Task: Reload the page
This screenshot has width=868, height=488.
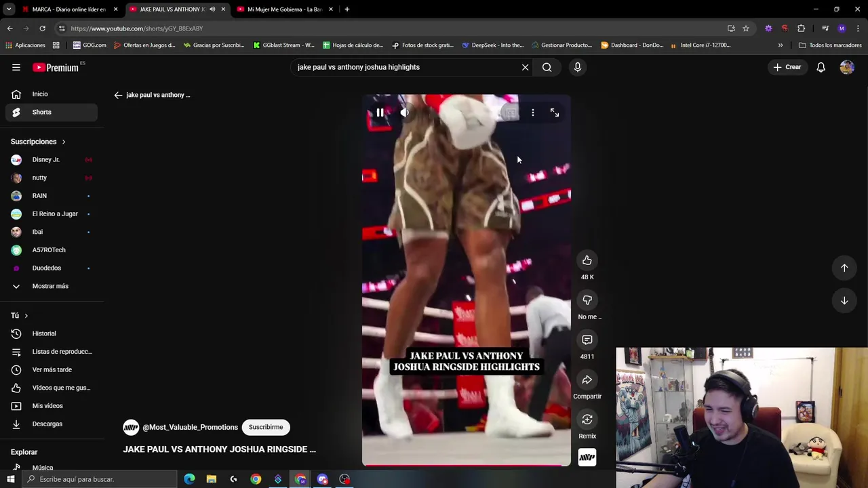Action: [x=42, y=28]
